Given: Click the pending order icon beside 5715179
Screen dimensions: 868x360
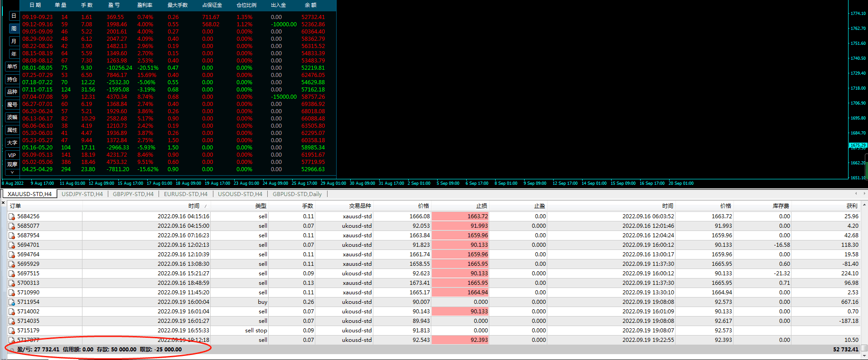Looking at the screenshot, I should coord(12,331).
